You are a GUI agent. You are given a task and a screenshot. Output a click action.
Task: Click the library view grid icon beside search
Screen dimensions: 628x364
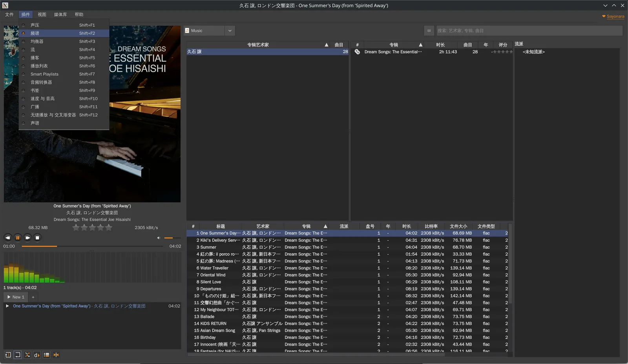point(429,31)
